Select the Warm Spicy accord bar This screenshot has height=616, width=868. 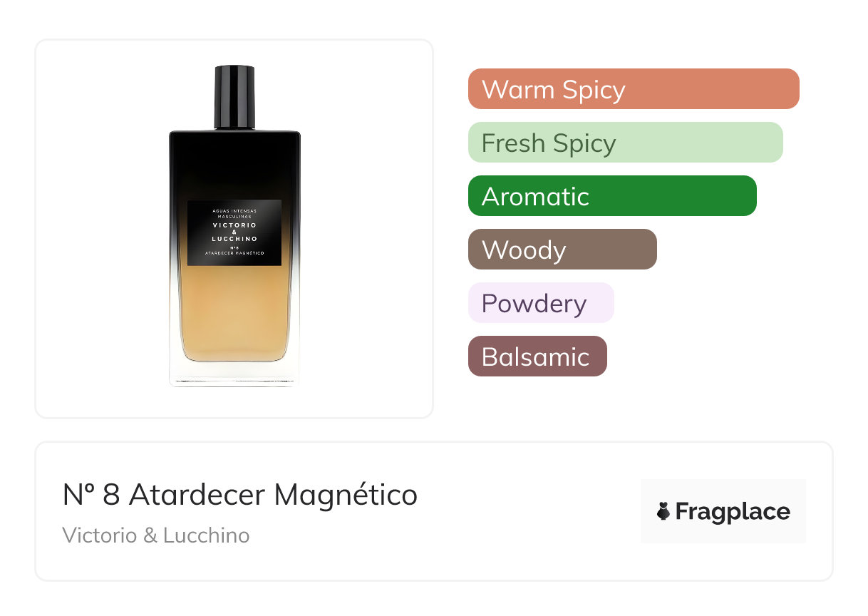click(634, 89)
